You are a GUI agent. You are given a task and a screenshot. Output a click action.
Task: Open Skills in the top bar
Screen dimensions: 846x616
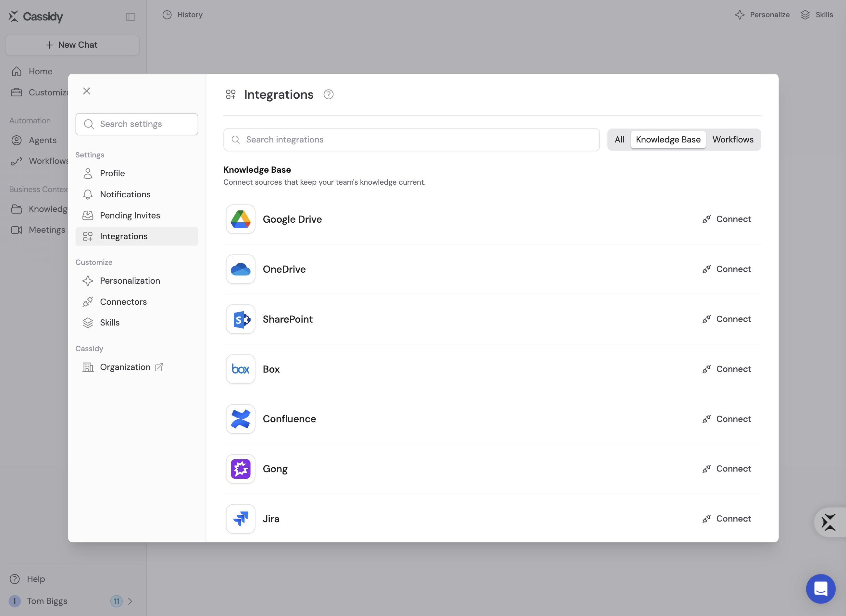(x=817, y=15)
